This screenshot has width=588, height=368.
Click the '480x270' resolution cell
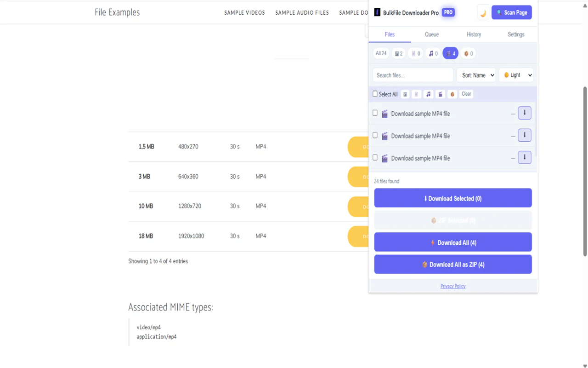[188, 147]
